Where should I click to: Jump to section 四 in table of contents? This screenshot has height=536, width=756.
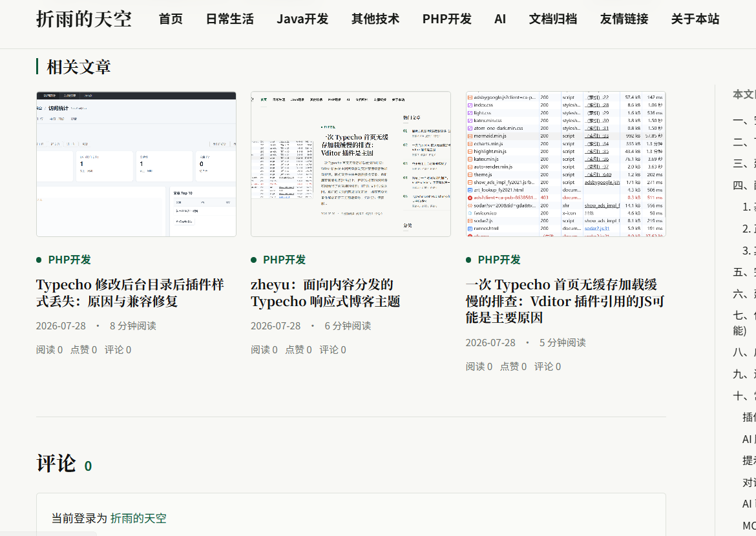[x=744, y=185]
